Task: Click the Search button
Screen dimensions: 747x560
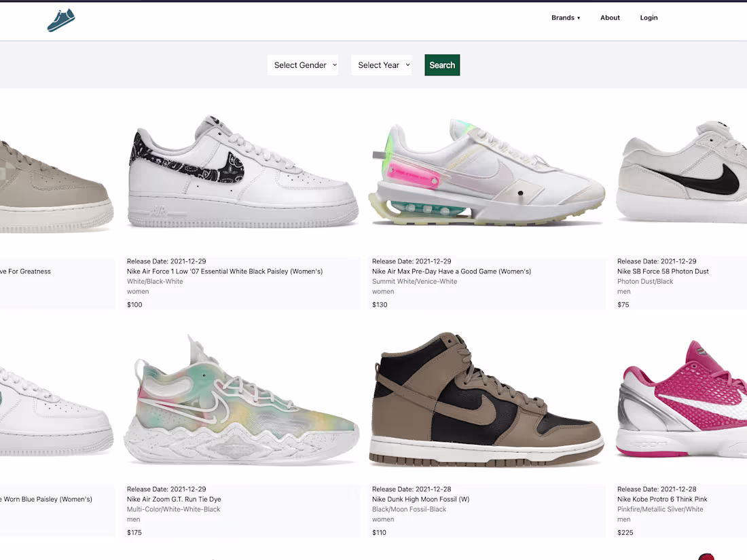Action: tap(442, 64)
